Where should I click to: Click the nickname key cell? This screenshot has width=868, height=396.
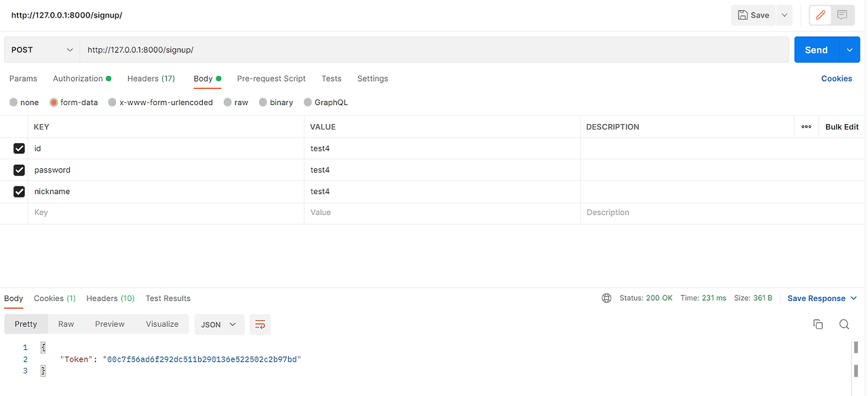[166, 192]
